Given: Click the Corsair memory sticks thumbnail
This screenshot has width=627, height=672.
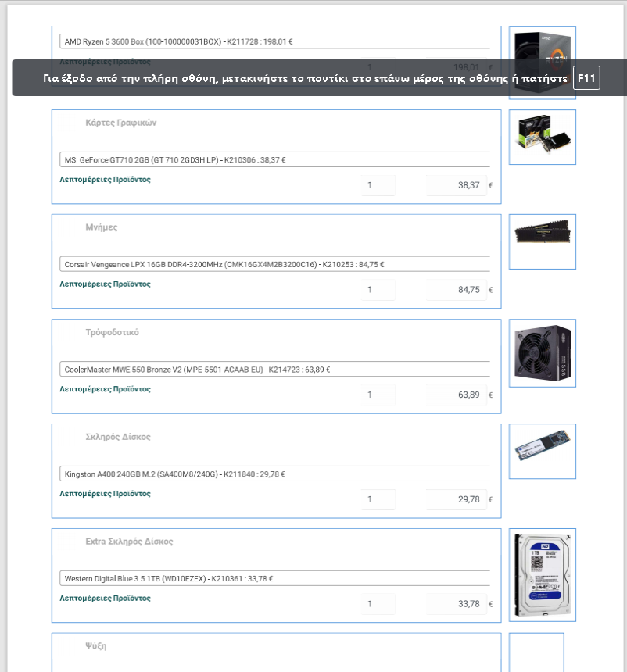Looking at the screenshot, I should pos(543,241).
